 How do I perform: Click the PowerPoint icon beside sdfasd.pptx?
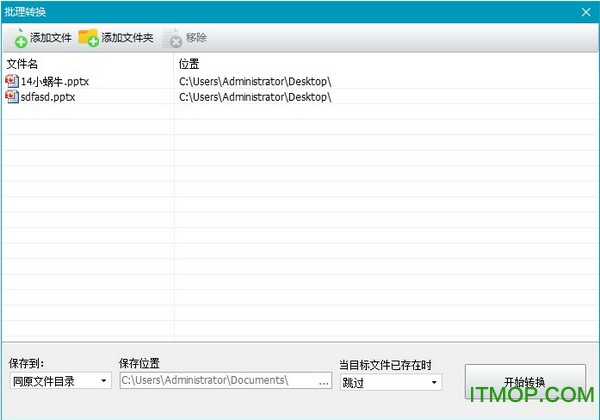pos(12,97)
